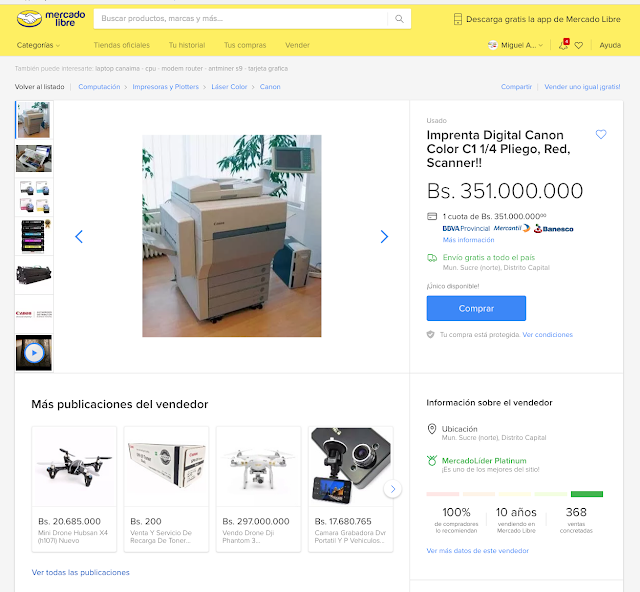Select first printer photo thumbnail

(34, 120)
